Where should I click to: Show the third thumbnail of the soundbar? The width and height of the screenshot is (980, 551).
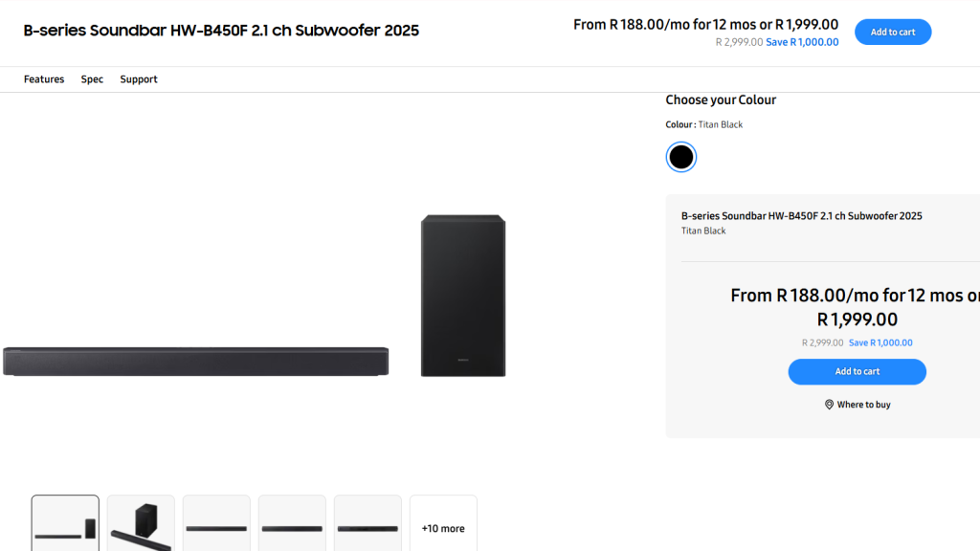coord(216,523)
